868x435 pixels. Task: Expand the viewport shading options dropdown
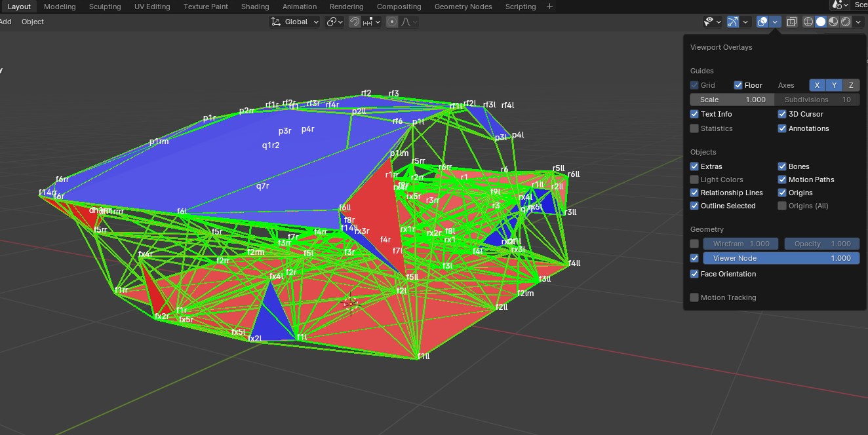(858, 22)
